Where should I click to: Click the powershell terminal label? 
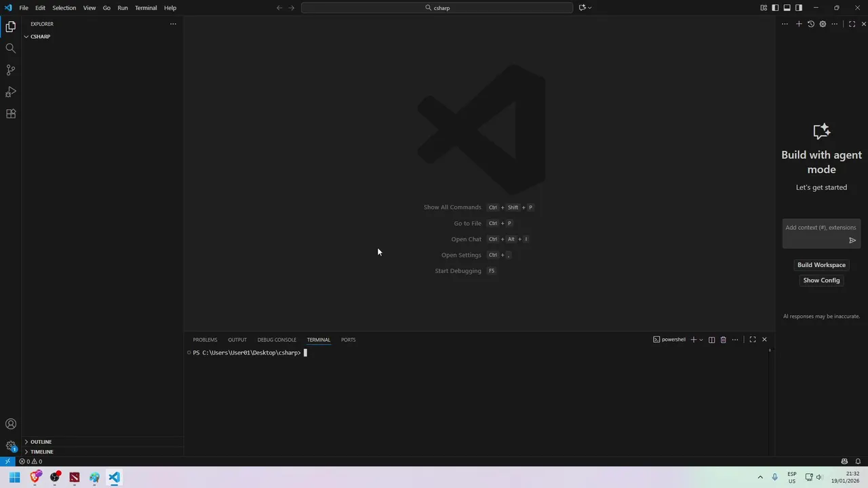(669, 340)
